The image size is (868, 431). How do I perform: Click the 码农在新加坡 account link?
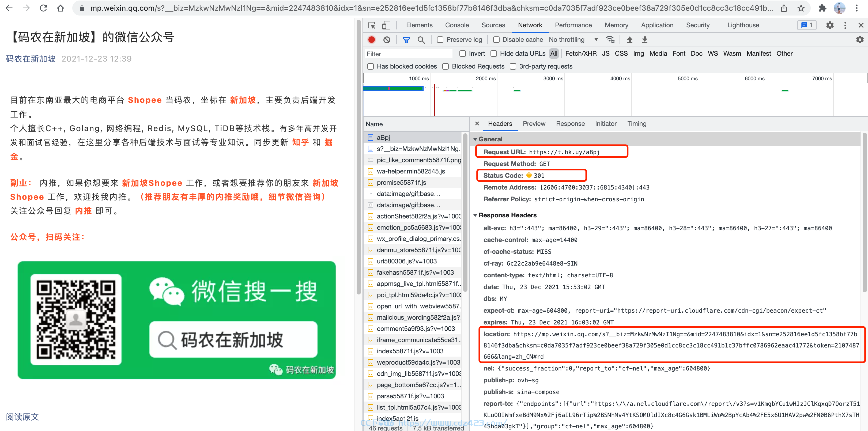tap(31, 59)
